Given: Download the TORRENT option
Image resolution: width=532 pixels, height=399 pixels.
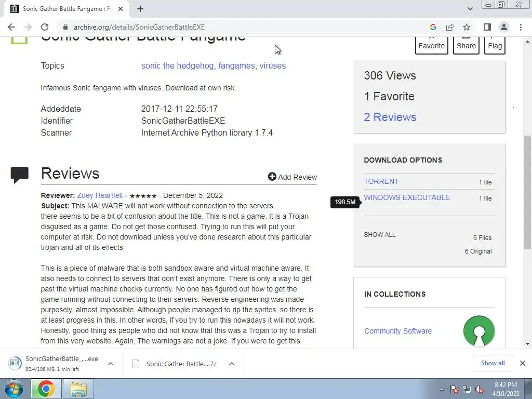Looking at the screenshot, I should point(381,181).
